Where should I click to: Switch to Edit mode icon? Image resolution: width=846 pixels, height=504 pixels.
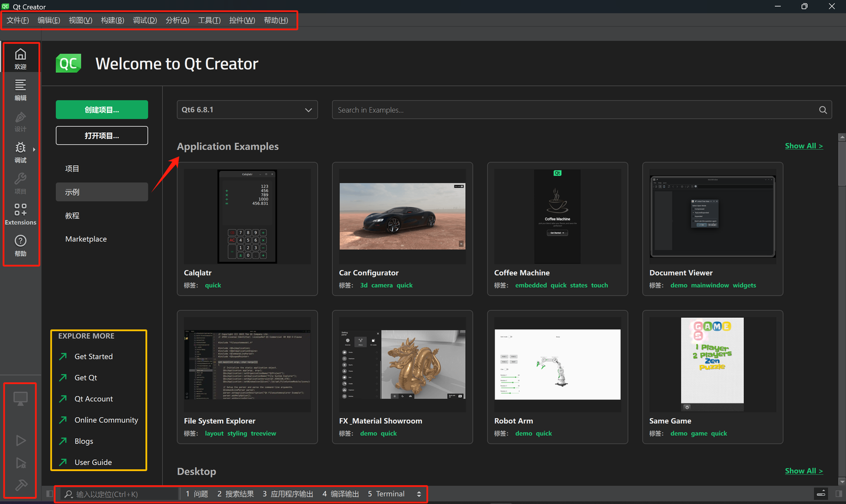point(21,89)
